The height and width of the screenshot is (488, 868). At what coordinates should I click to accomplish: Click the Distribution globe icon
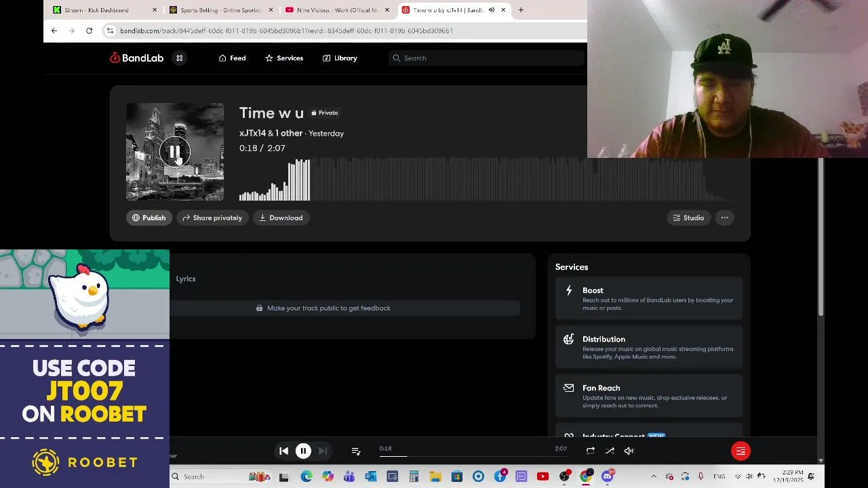point(568,340)
